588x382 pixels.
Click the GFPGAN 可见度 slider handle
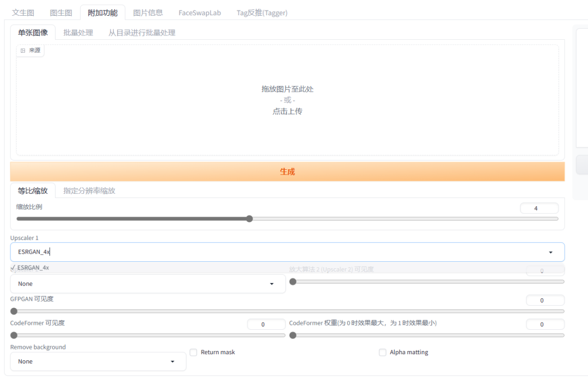pos(14,311)
